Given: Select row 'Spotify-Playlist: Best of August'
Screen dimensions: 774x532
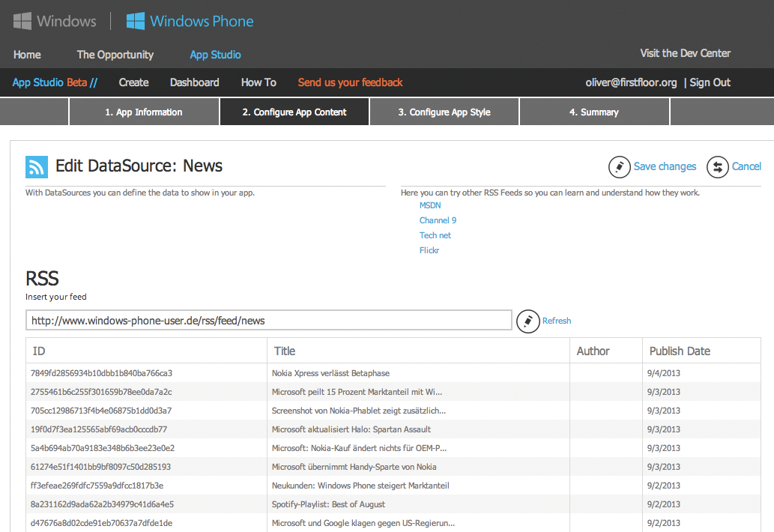Looking at the screenshot, I should coord(393,504).
